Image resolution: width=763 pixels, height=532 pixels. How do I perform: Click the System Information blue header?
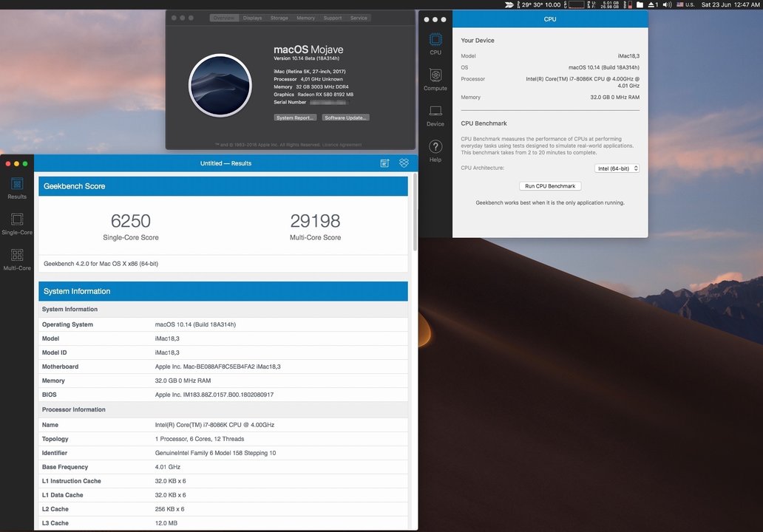pyautogui.click(x=223, y=291)
